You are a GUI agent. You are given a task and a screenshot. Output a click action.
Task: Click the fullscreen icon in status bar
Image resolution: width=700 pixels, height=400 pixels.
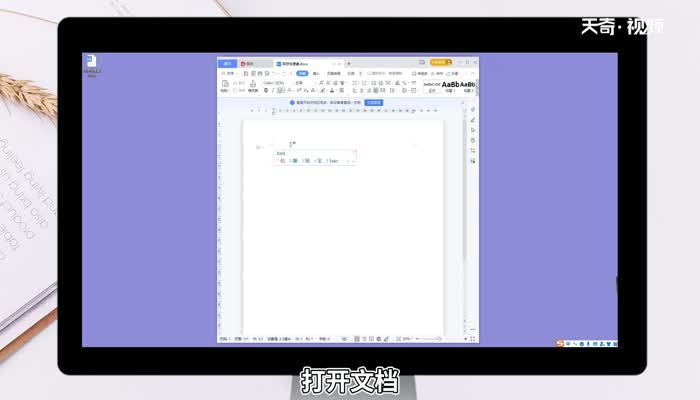(473, 339)
